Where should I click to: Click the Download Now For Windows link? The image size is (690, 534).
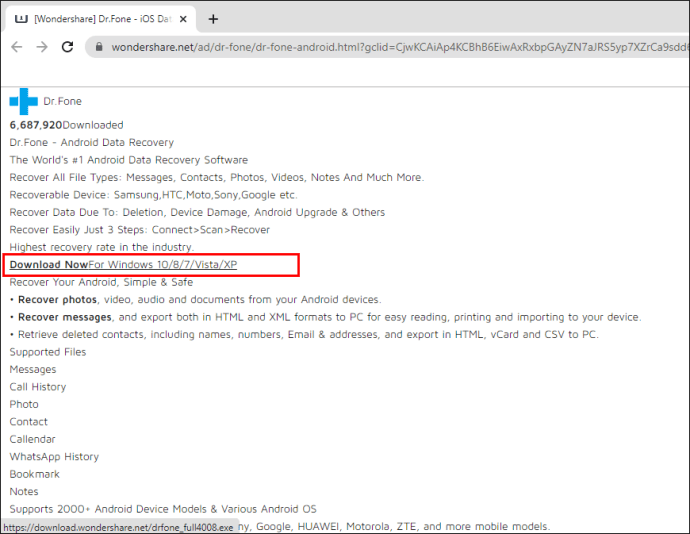(x=123, y=265)
